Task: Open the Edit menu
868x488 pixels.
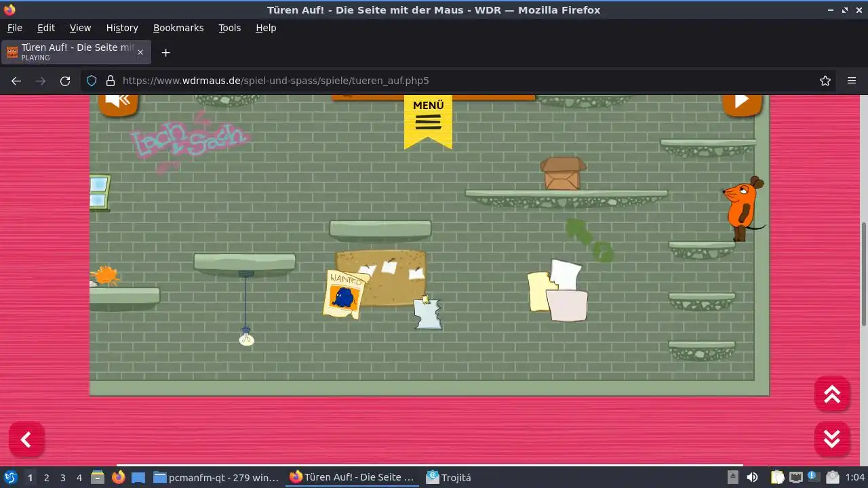Action: click(x=46, y=28)
